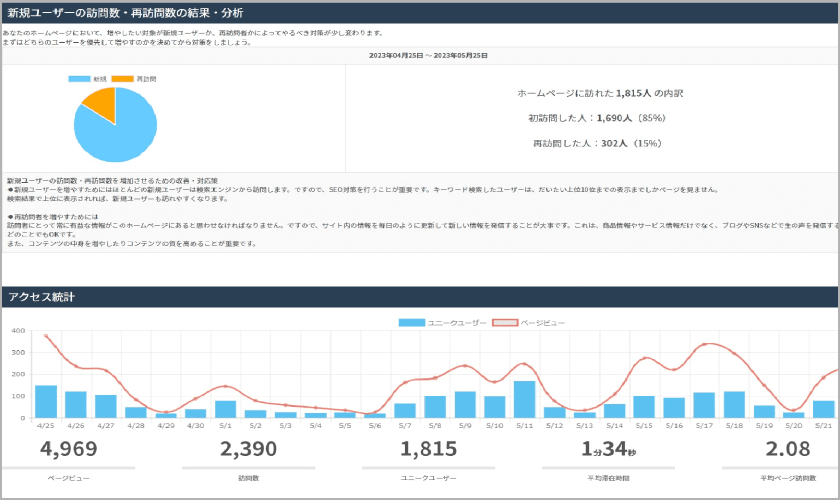840x500 pixels.
Task: Click the page view peak point on 4/25
Action: point(46,336)
